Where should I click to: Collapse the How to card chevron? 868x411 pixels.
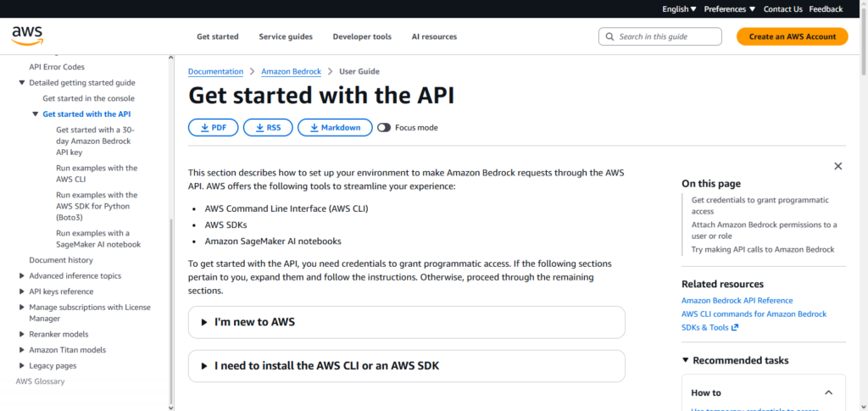[x=829, y=392]
